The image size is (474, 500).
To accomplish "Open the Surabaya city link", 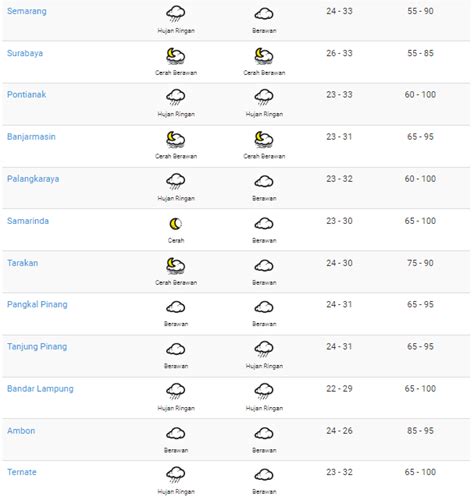I will (x=25, y=53).
